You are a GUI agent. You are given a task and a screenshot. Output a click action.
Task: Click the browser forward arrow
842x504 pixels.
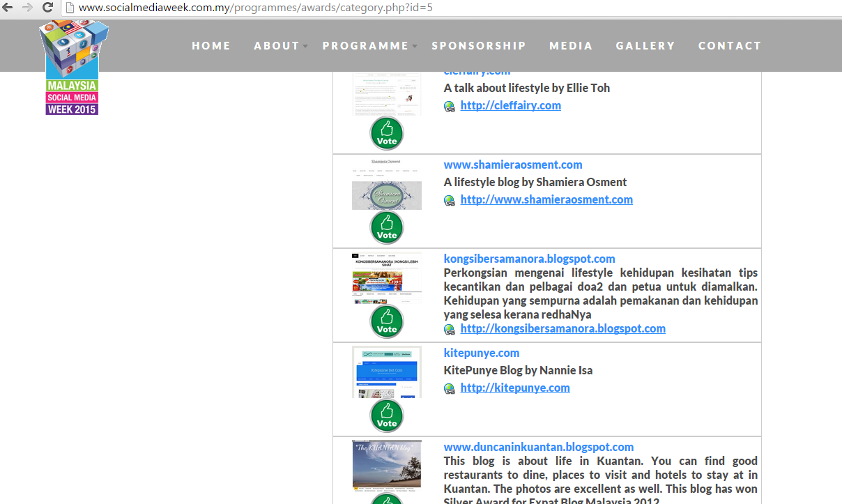point(28,7)
